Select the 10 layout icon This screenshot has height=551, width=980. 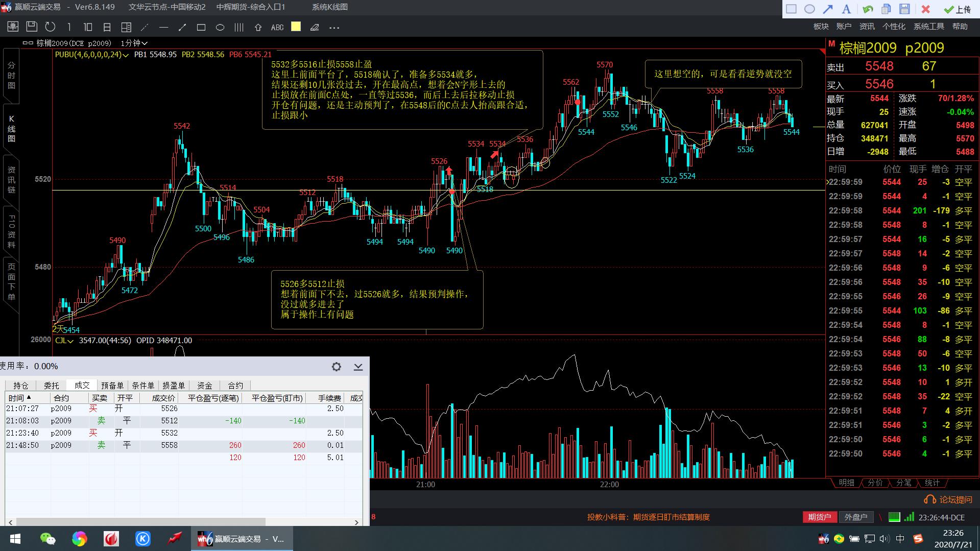coord(88,27)
